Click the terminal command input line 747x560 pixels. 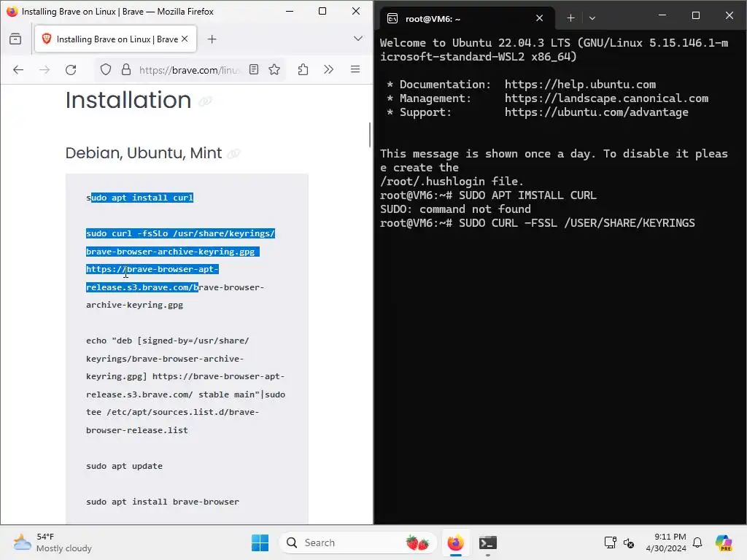tap(538, 223)
